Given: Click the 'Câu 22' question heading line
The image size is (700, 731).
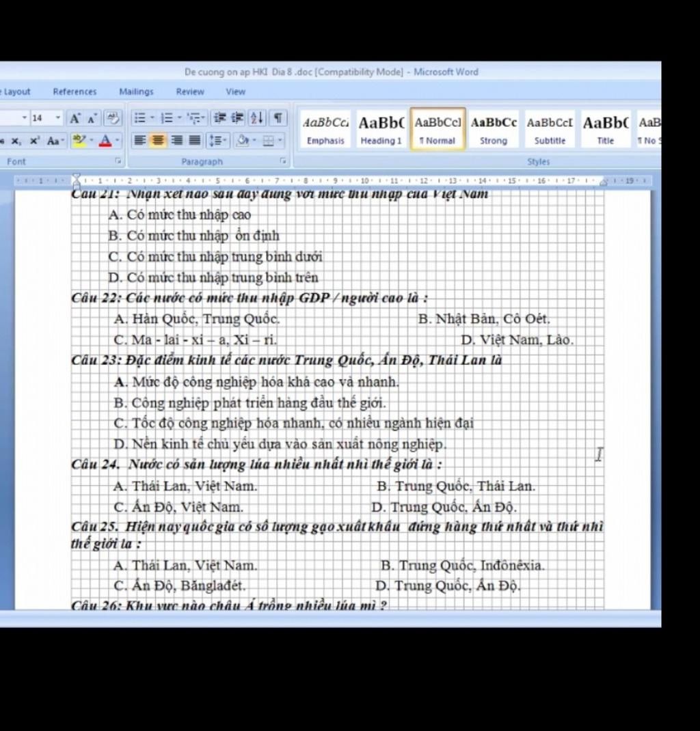Looking at the screenshot, I should (x=249, y=298).
